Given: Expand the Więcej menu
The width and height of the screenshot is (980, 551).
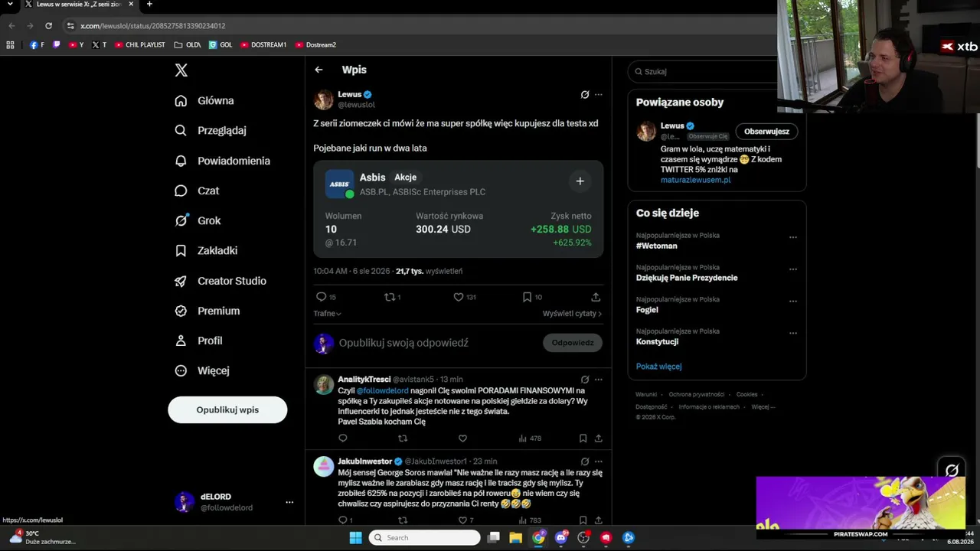Looking at the screenshot, I should tap(202, 370).
